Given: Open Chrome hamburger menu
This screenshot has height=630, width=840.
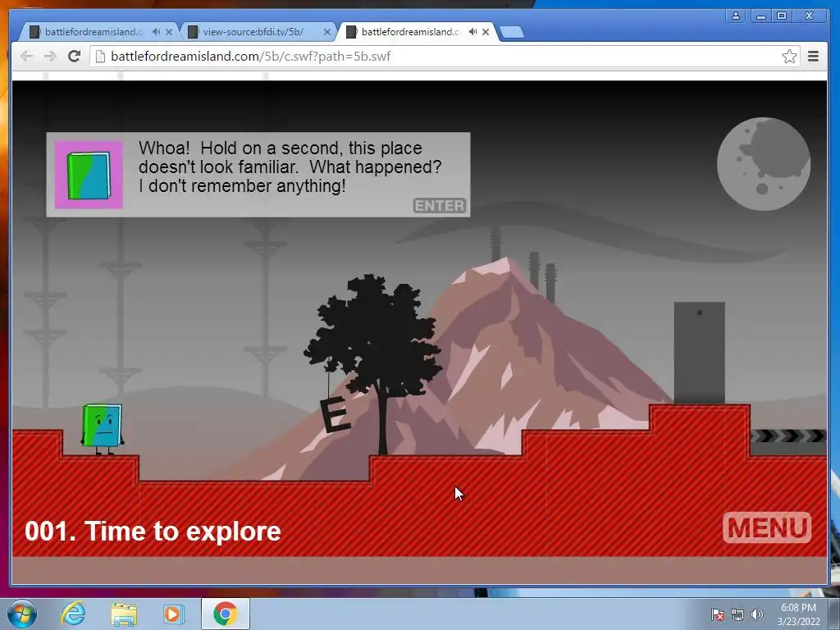Looking at the screenshot, I should point(813,56).
